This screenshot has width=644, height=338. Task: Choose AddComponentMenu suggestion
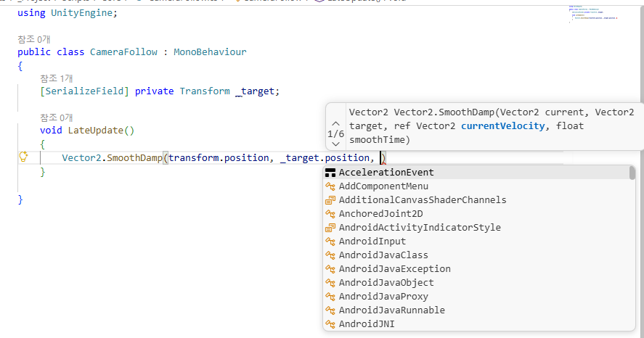click(x=476, y=186)
